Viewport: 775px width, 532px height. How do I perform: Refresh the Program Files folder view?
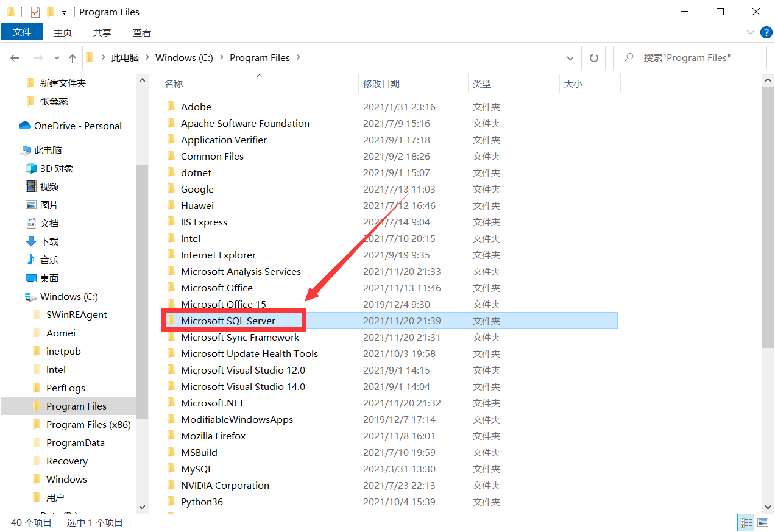click(593, 58)
